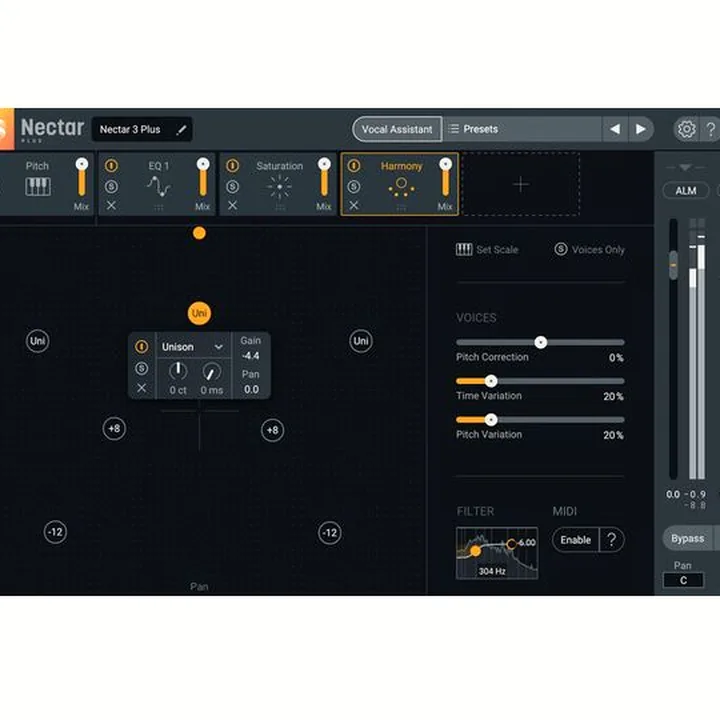This screenshot has height=720, width=720.
Task: Select the Harmony module tab
Action: click(x=399, y=185)
